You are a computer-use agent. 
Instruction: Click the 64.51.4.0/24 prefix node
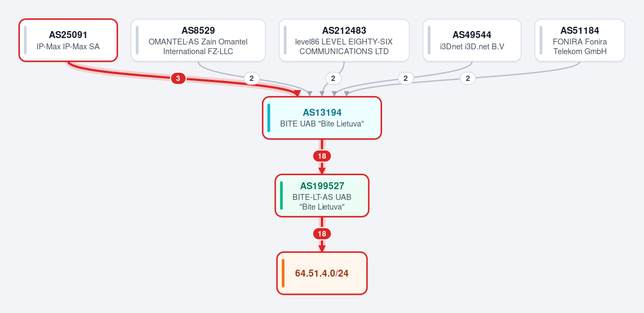click(x=322, y=273)
